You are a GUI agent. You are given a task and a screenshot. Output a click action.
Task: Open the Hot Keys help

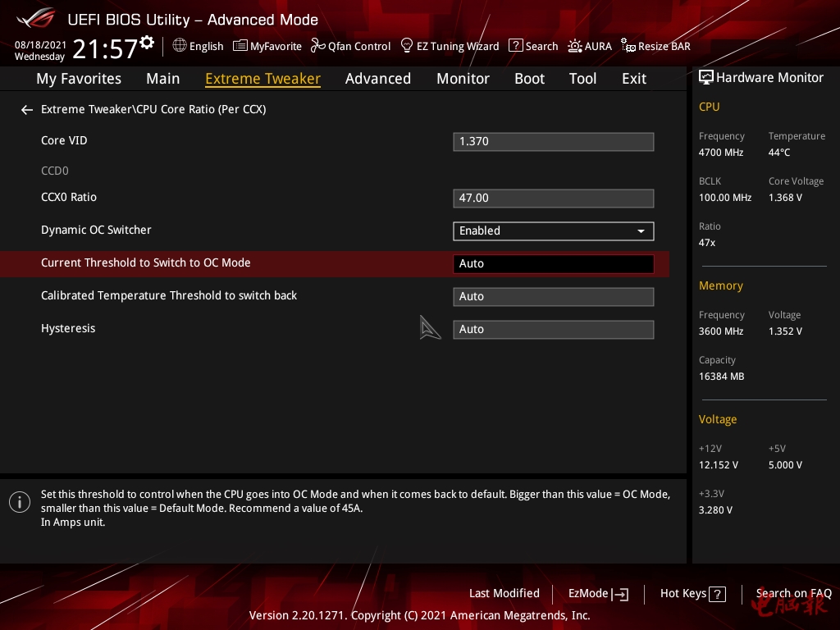[x=692, y=594]
